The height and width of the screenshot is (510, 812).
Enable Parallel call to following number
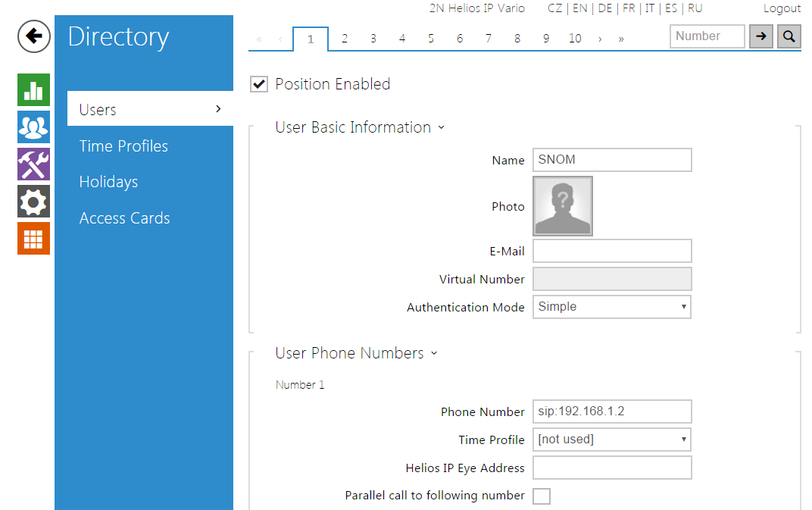coord(542,496)
